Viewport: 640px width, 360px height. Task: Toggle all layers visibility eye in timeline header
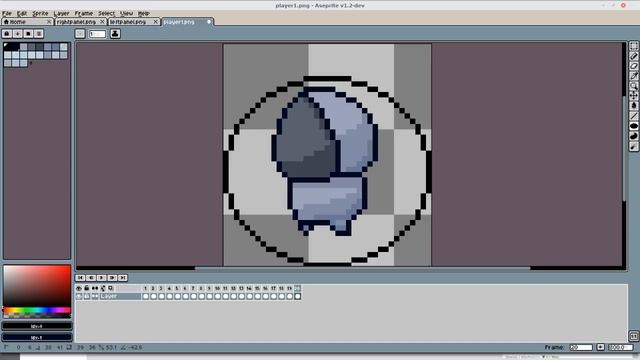coord(79,288)
